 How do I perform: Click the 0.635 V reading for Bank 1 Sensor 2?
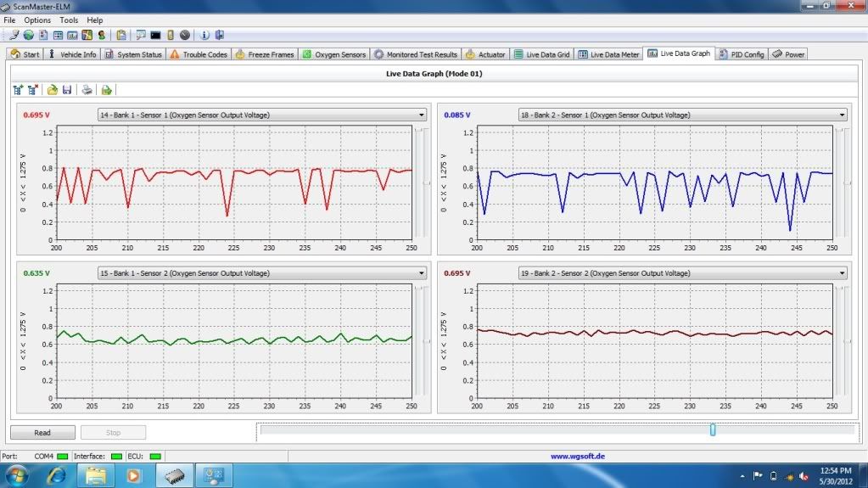click(x=36, y=273)
